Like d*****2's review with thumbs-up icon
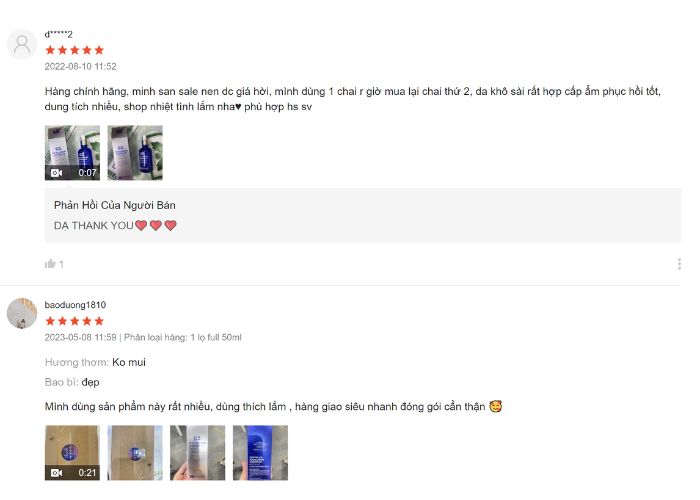Screen dimensions: 700x500 (50, 263)
